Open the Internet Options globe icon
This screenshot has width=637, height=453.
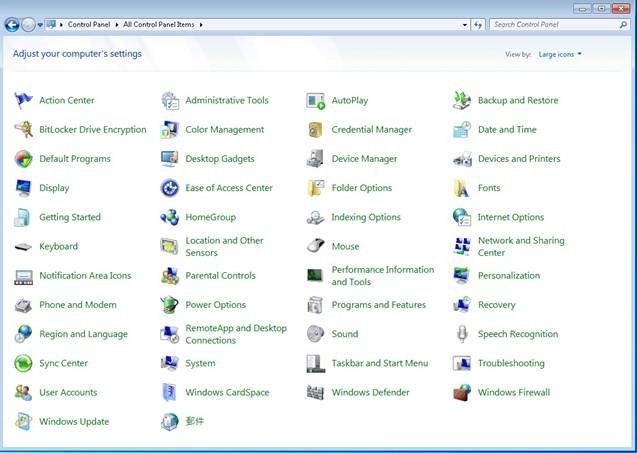(x=462, y=217)
